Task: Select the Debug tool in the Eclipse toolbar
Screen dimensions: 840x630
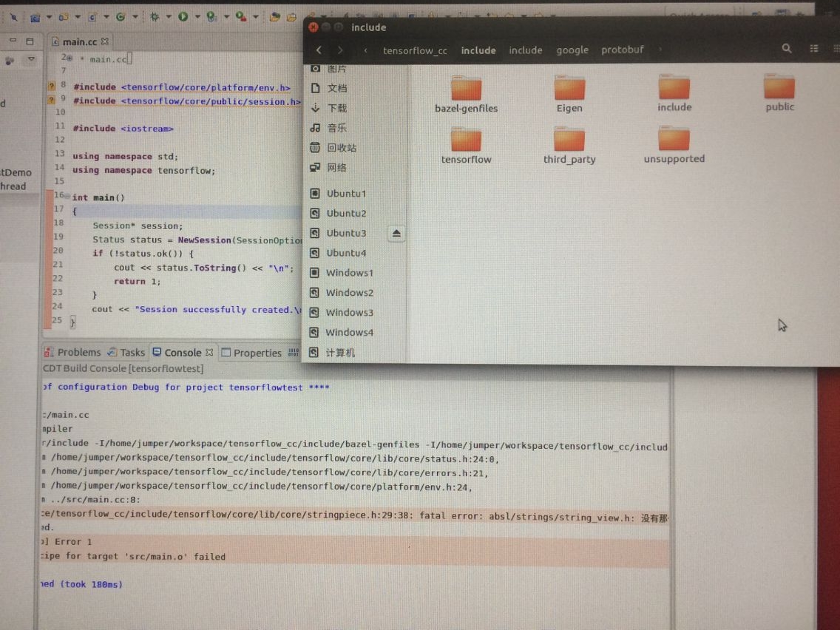Action: coord(155,16)
